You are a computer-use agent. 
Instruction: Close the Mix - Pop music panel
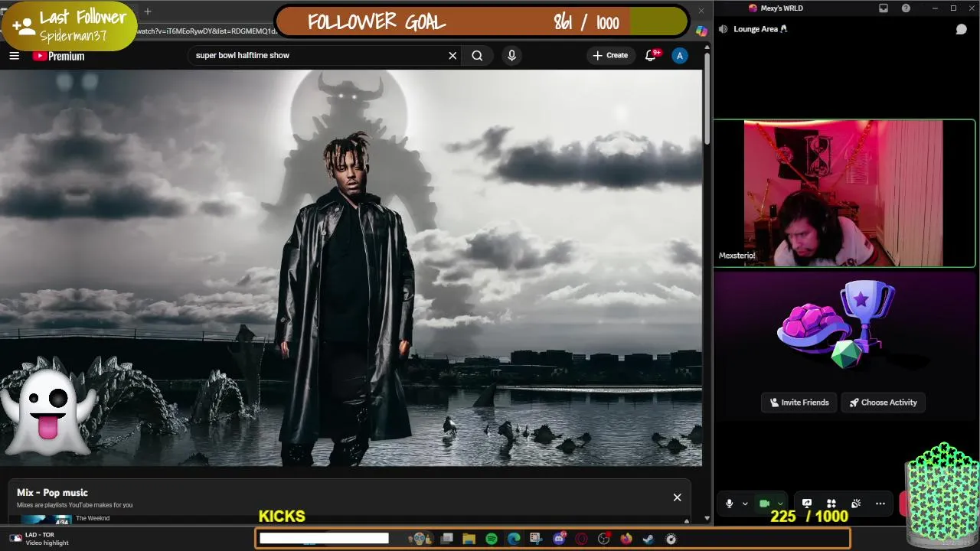click(x=677, y=497)
